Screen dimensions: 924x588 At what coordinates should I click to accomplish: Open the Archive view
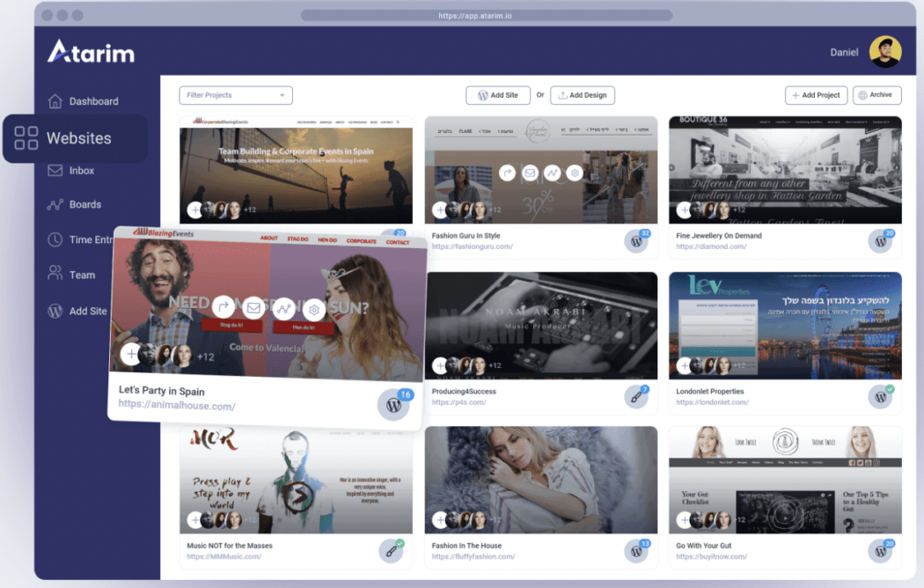coord(876,95)
